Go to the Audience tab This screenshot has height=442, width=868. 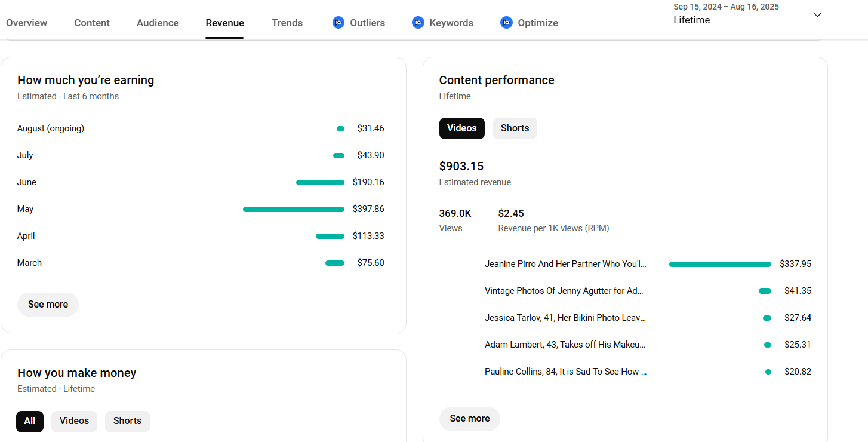click(x=158, y=23)
